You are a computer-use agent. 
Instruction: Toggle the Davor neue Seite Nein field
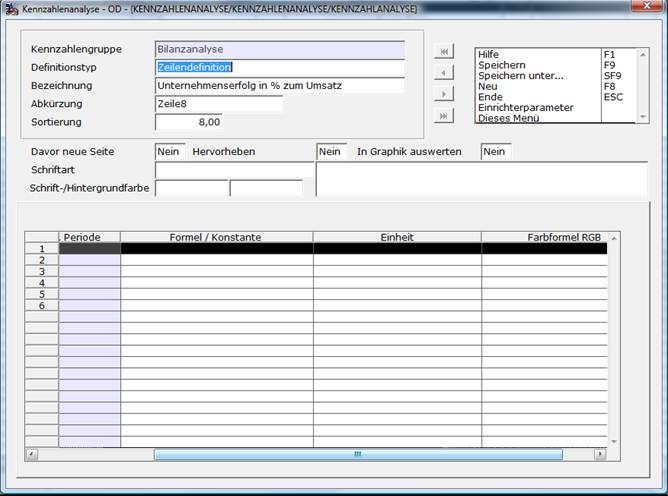(170, 152)
